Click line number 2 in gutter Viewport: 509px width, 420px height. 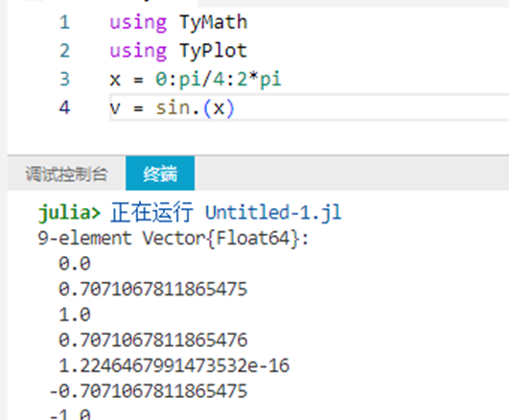click(x=64, y=51)
